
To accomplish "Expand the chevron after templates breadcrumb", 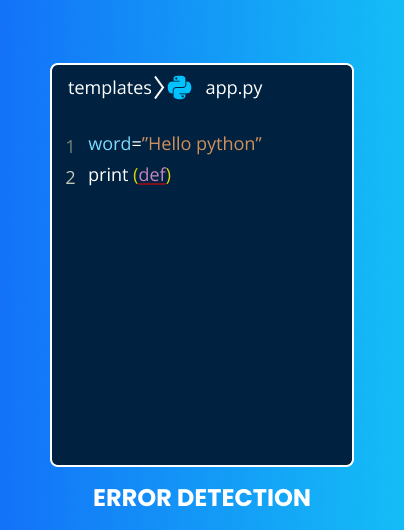I will tap(159, 88).
